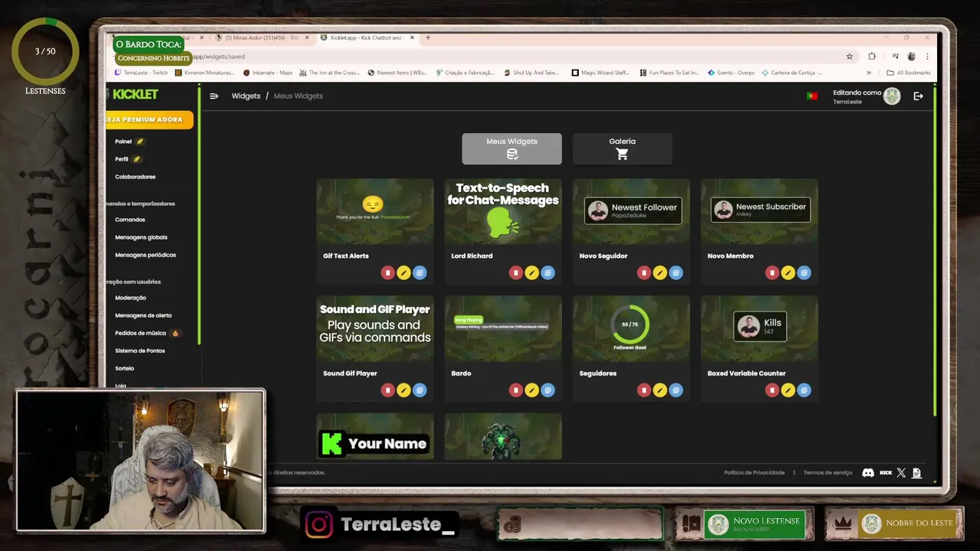Open Mensagens periódicas in the sidebar
Image resolution: width=980 pixels, height=551 pixels.
(x=145, y=255)
